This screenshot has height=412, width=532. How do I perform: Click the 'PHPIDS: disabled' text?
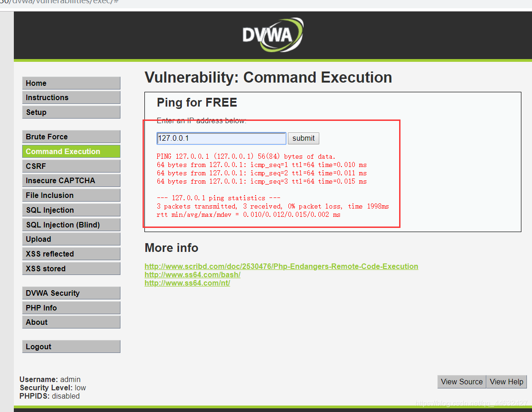tap(49, 396)
